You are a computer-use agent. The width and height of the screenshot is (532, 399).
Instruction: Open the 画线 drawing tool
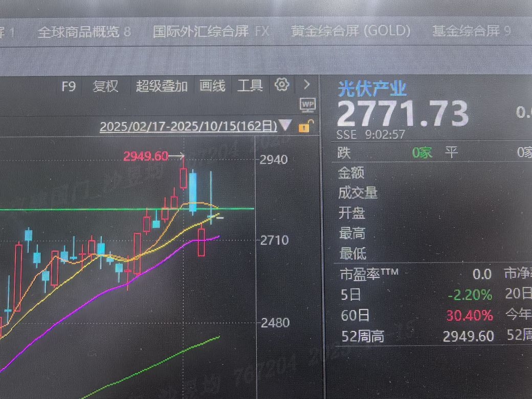pyautogui.click(x=212, y=85)
